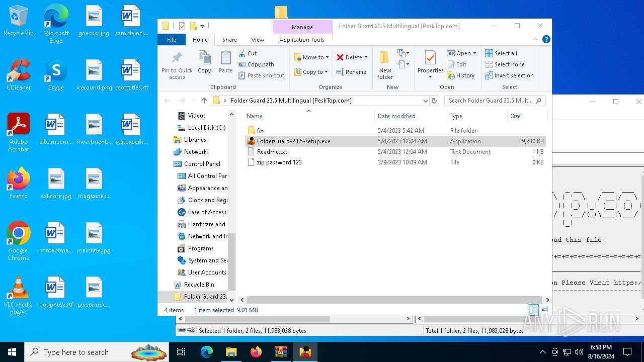Open the file Properties
Screen dimensions: 644x362
(x=430, y=65)
